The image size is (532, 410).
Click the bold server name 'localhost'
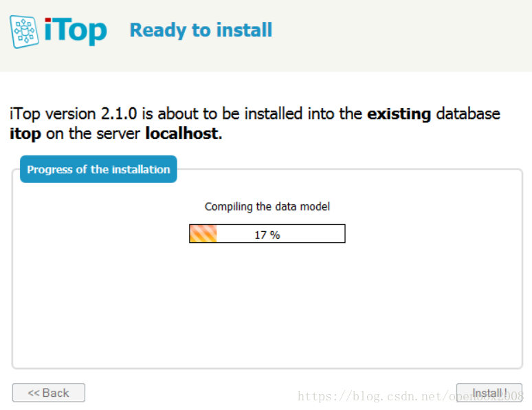[181, 133]
